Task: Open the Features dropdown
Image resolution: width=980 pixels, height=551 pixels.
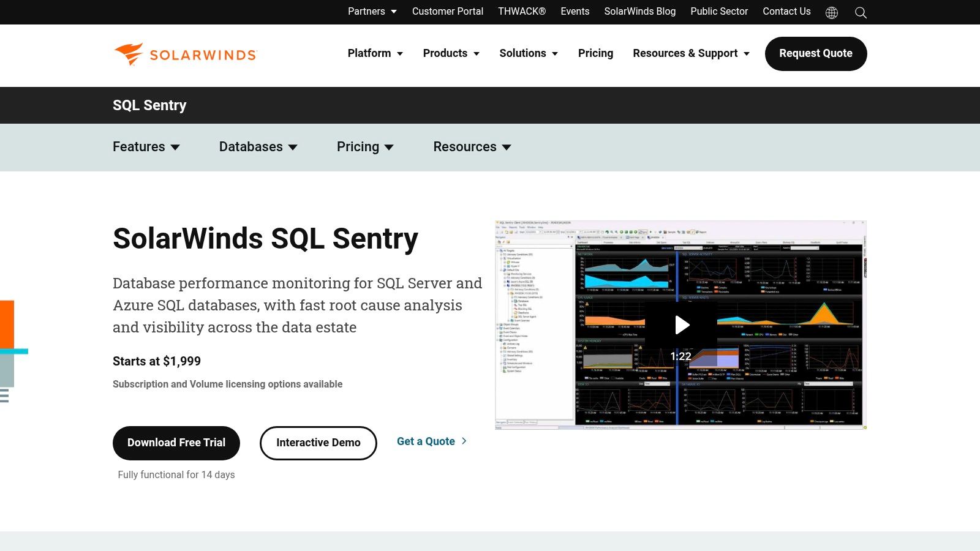Action: pos(146,147)
